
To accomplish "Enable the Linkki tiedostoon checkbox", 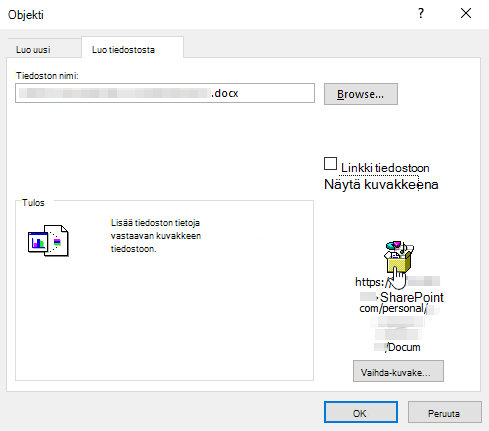I will [x=330, y=164].
